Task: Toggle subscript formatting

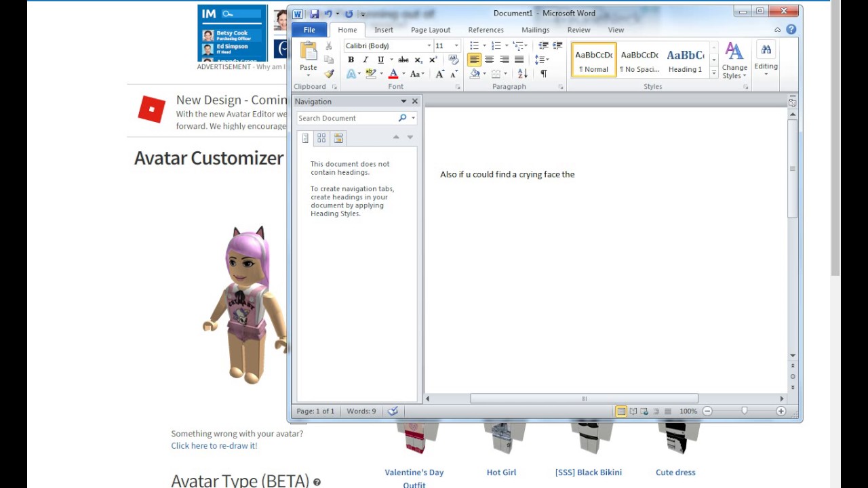Action: (418, 60)
